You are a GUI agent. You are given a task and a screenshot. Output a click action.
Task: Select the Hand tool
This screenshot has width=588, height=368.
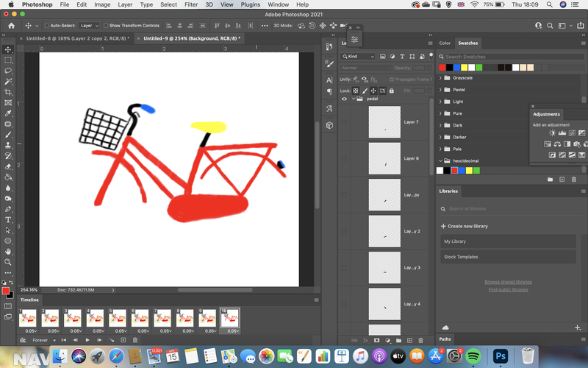point(8,252)
